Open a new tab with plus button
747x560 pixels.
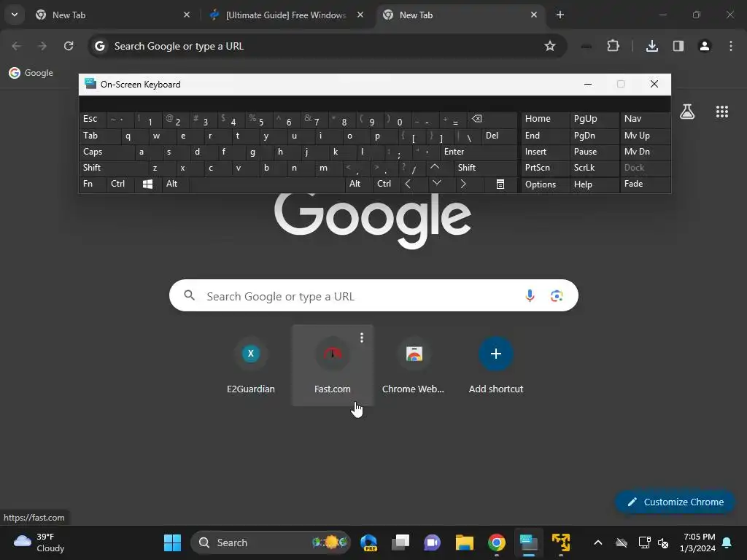[560, 15]
